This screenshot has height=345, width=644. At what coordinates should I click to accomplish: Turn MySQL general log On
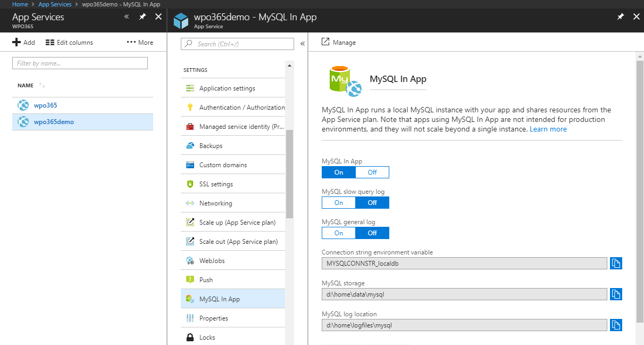pyautogui.click(x=339, y=233)
